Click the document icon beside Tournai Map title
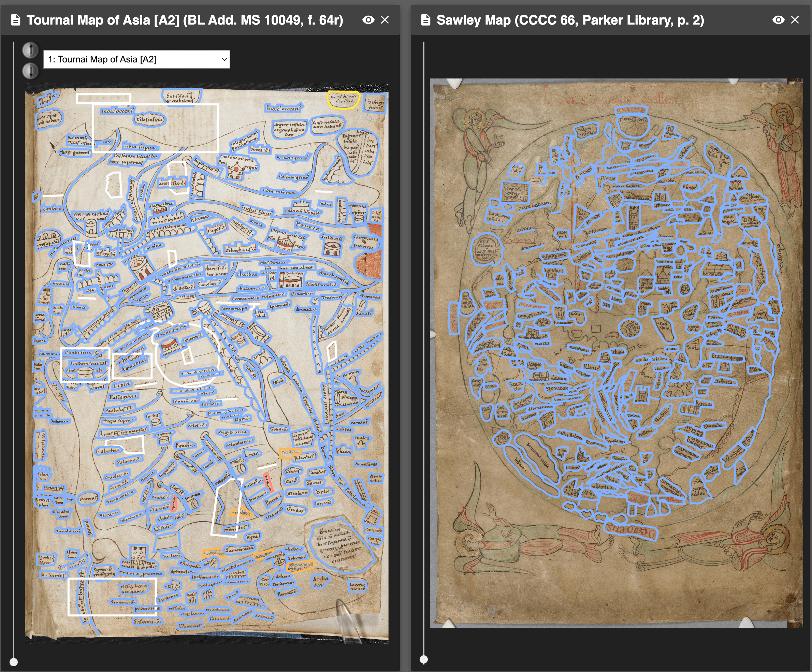The width and height of the screenshot is (812, 672). coord(15,19)
